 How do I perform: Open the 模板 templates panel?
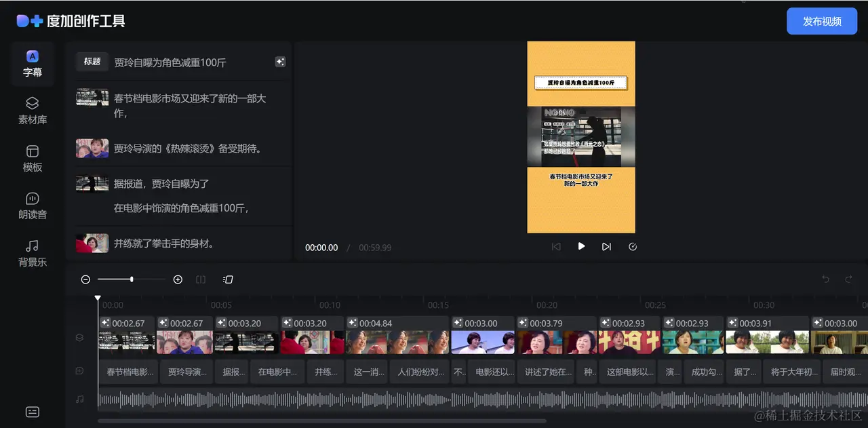[33, 159]
